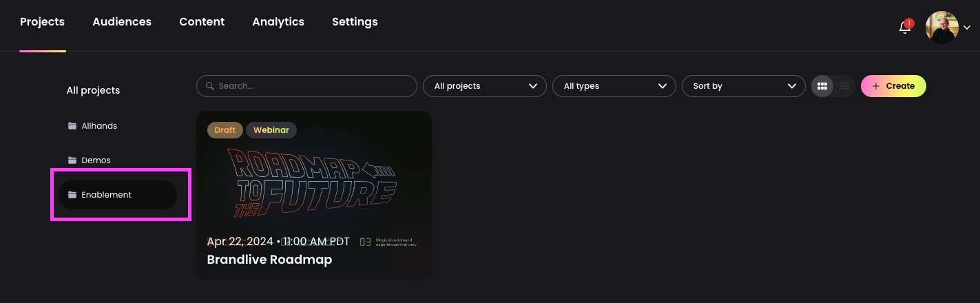Switch to grid view

click(822, 86)
